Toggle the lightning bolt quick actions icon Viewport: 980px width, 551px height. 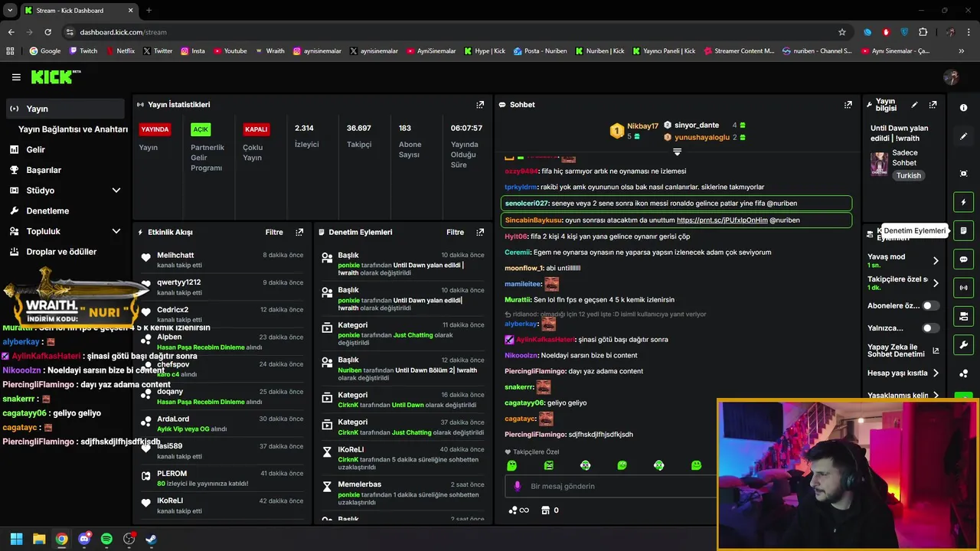tap(963, 202)
